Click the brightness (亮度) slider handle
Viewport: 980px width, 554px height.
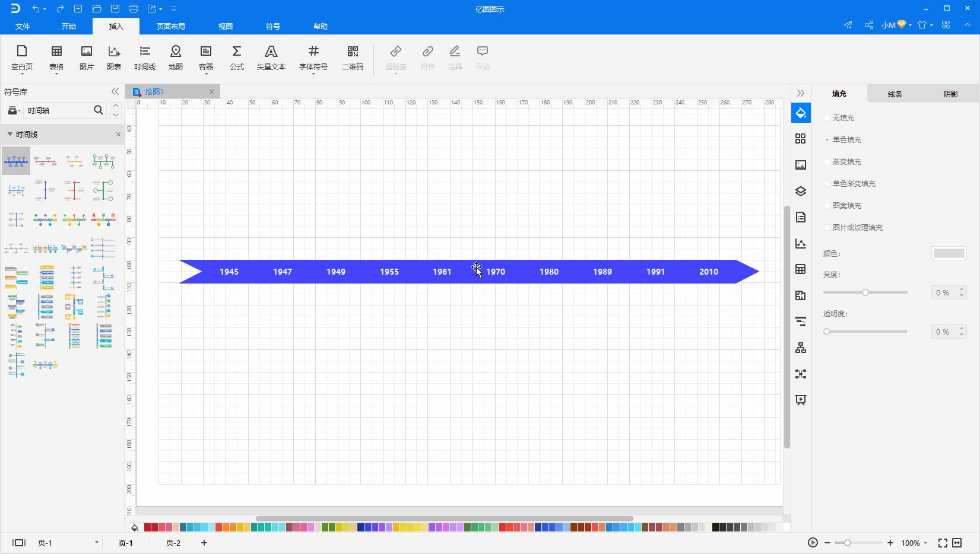[x=865, y=292]
